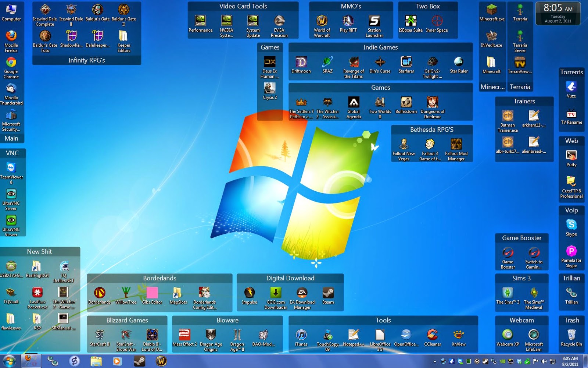Show hidden tray icons arrow
588x368 pixels.
(x=435, y=361)
